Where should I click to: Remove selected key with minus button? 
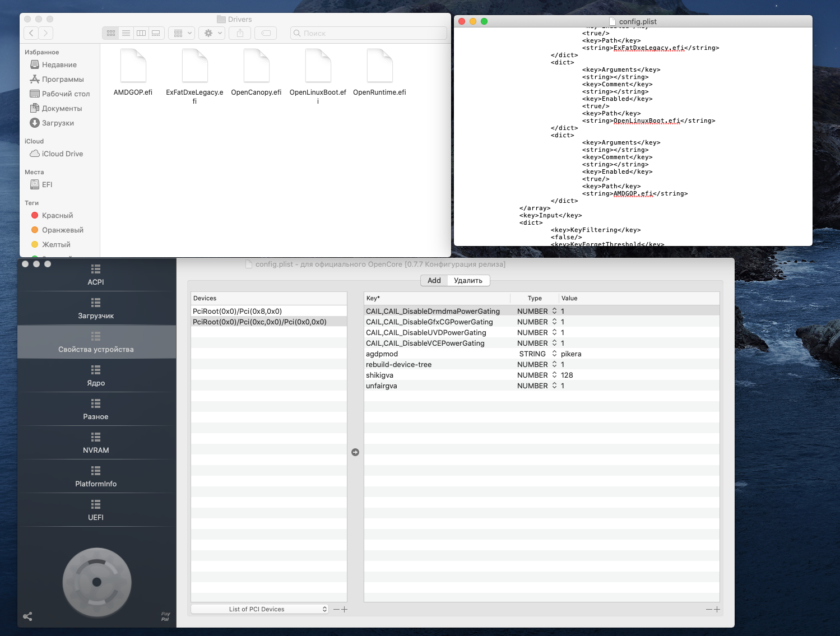(x=709, y=609)
